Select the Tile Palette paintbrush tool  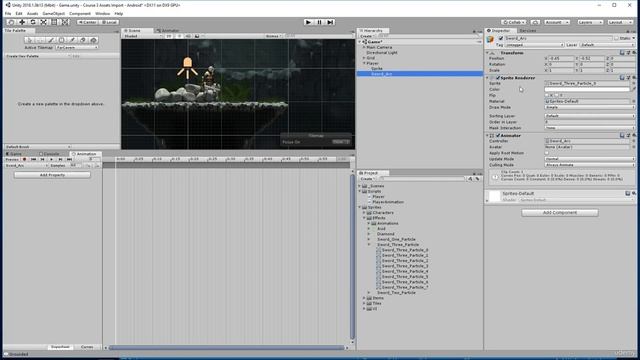51,40
